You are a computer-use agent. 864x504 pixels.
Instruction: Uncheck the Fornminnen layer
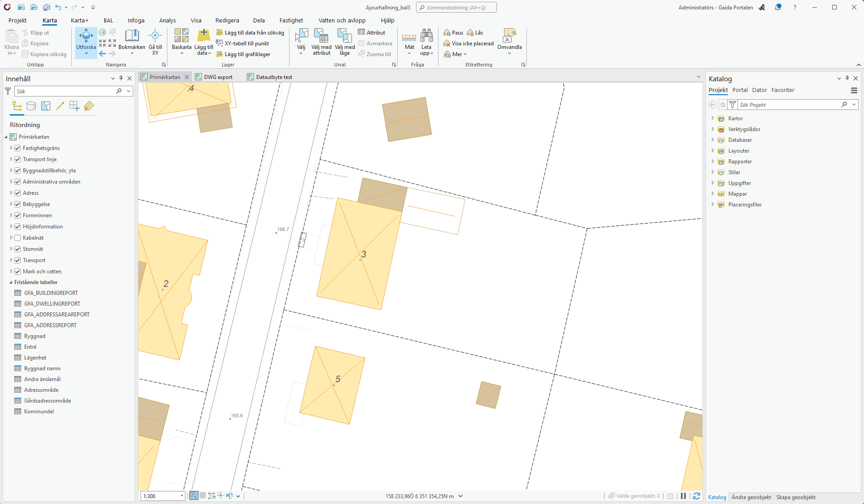[18, 215]
